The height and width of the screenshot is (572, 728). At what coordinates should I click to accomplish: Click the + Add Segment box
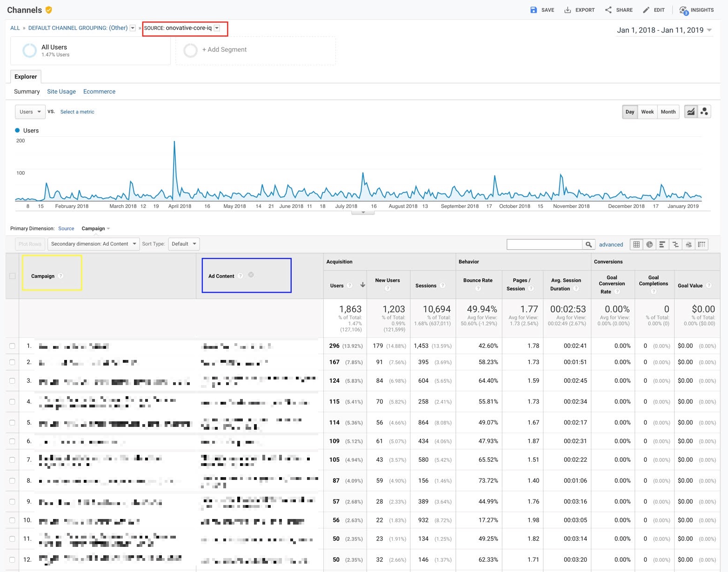(256, 50)
